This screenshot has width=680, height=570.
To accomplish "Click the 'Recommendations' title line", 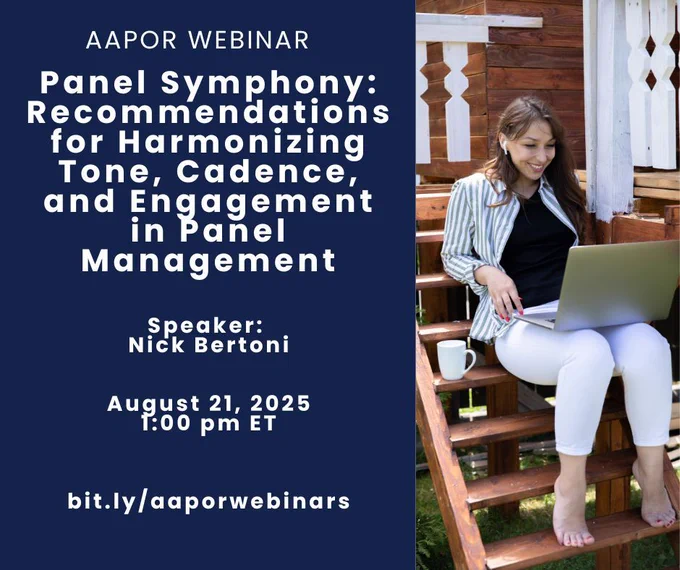I will point(208,113).
